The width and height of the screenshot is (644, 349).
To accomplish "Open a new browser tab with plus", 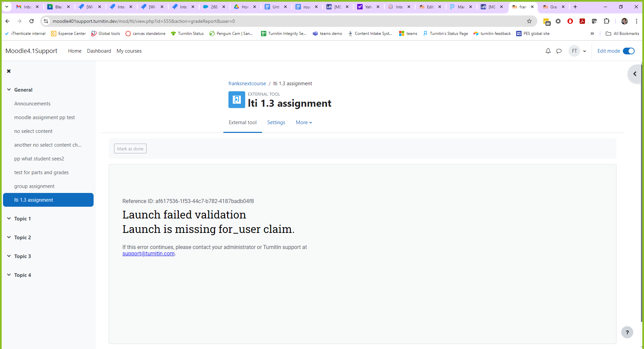I will [x=575, y=7].
